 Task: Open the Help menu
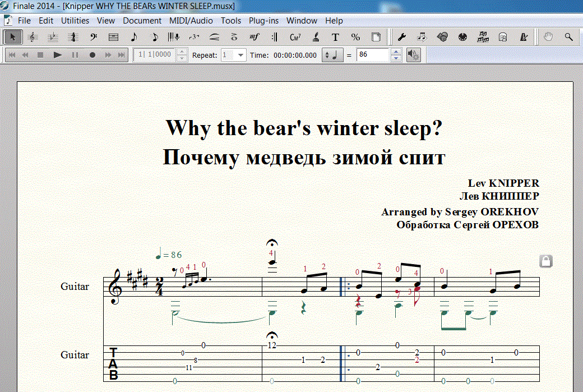click(x=334, y=21)
